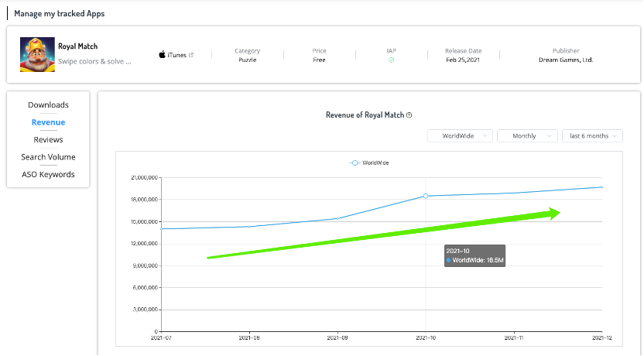This screenshot has height=356, width=644.
Task: Open the Monthly interval dropdown
Action: (x=527, y=135)
